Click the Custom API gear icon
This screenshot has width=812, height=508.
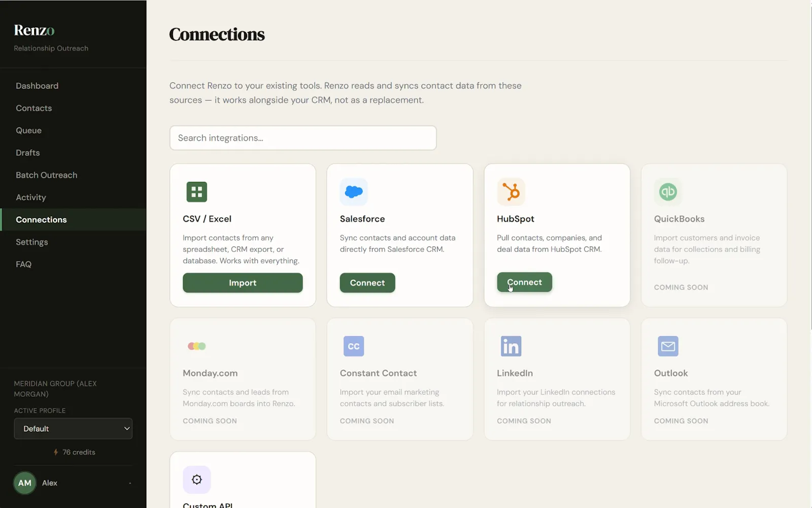tap(197, 480)
